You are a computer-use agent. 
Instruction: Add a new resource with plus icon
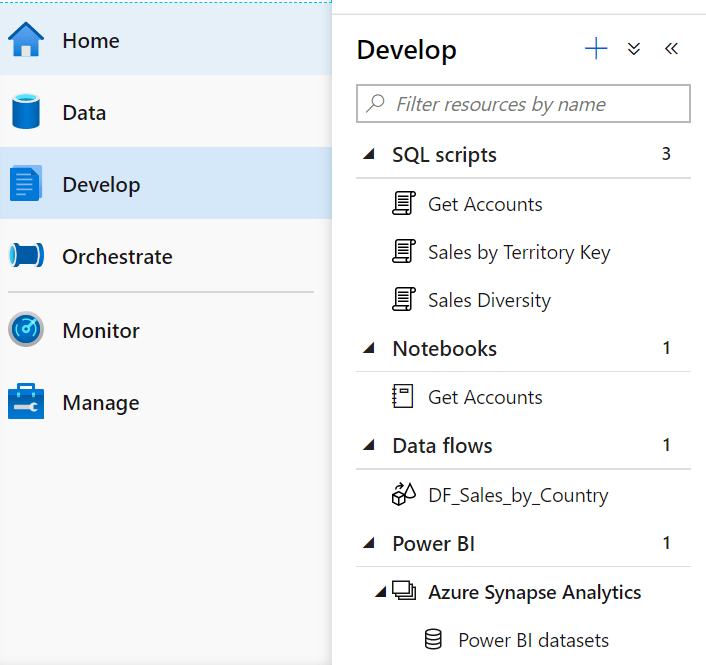coord(596,49)
